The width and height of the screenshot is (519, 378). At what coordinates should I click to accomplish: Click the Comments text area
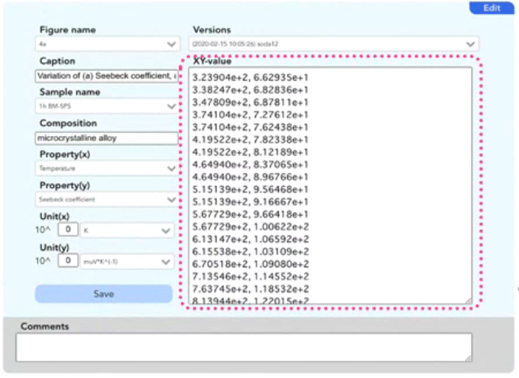pos(244,347)
